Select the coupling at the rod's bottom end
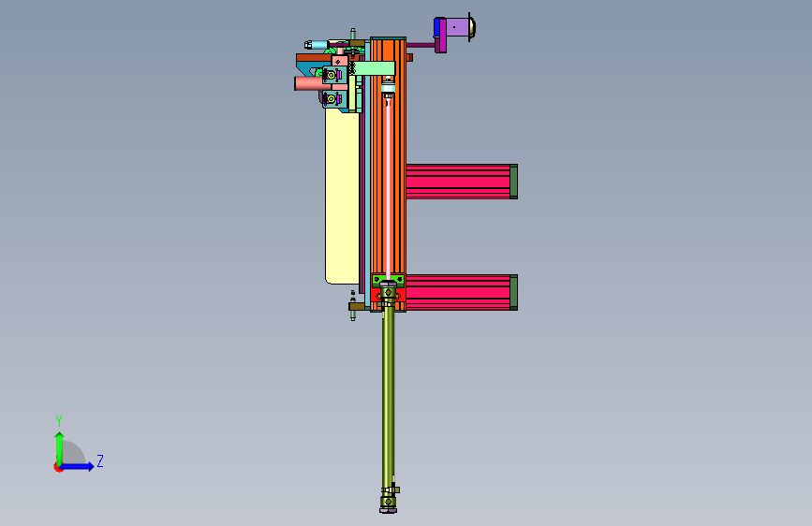The width and height of the screenshot is (812, 526). coord(389,503)
